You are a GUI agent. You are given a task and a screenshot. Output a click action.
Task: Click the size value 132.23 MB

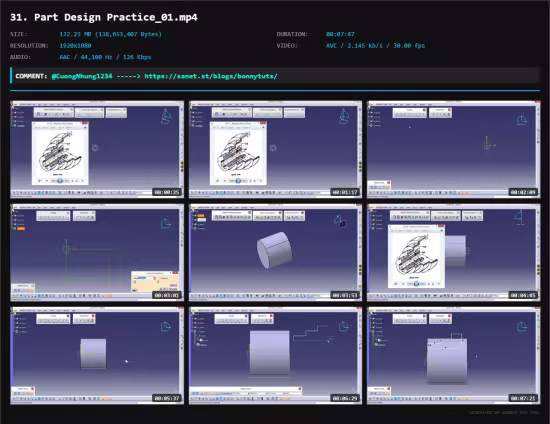click(110, 34)
